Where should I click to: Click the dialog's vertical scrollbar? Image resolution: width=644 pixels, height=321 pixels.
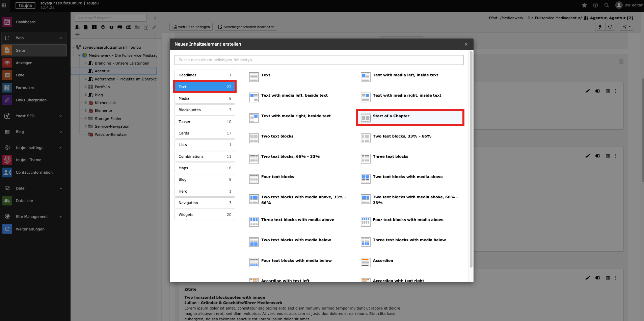point(471,159)
